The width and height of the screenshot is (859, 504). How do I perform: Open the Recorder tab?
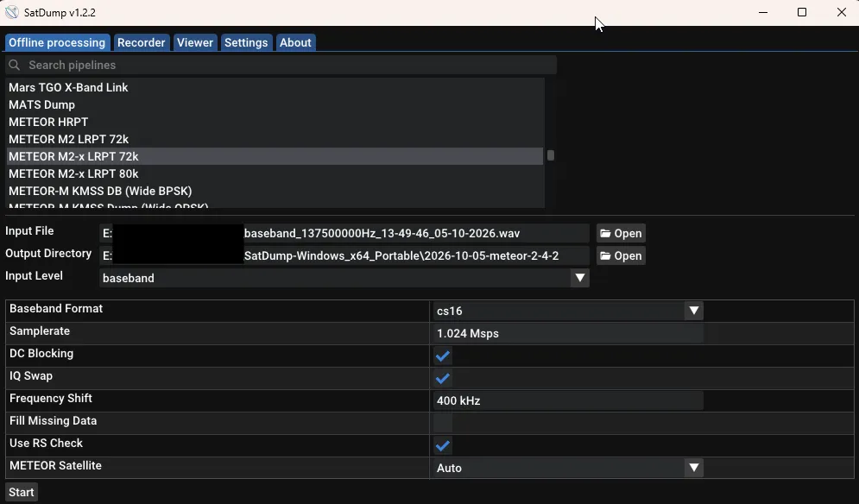coord(142,43)
